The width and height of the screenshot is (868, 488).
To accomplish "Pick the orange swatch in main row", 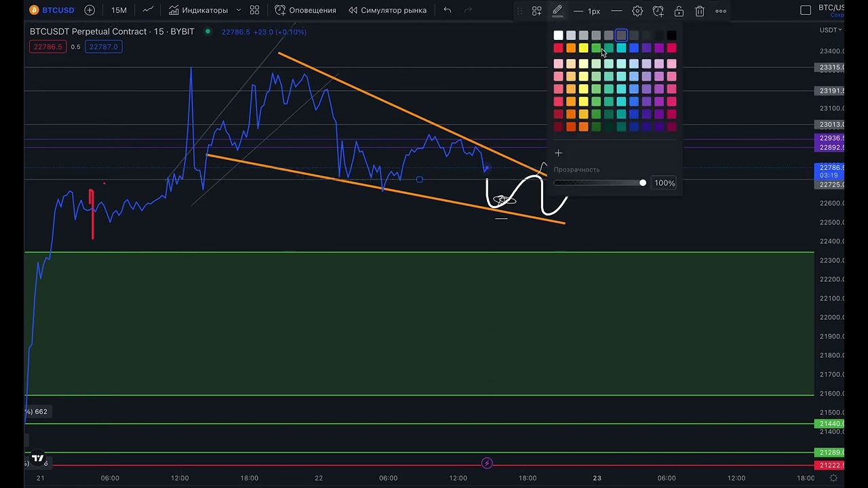I will pyautogui.click(x=571, y=48).
